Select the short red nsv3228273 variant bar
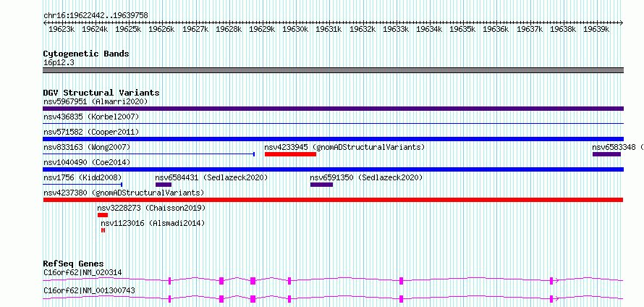 pyautogui.click(x=103, y=215)
